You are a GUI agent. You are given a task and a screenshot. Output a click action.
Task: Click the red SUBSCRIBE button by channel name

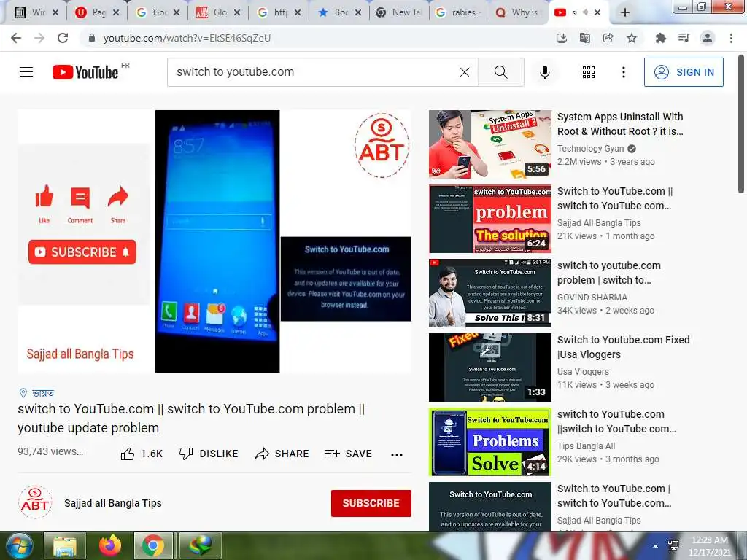371,503
